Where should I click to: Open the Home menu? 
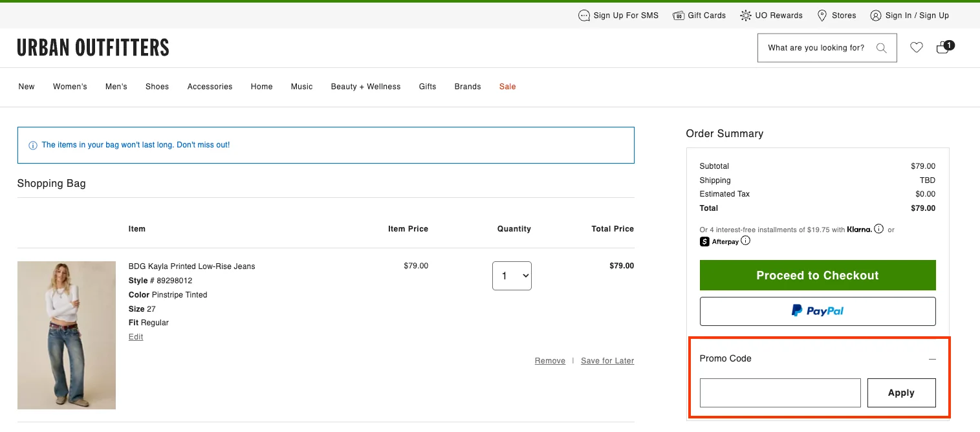[x=262, y=87]
